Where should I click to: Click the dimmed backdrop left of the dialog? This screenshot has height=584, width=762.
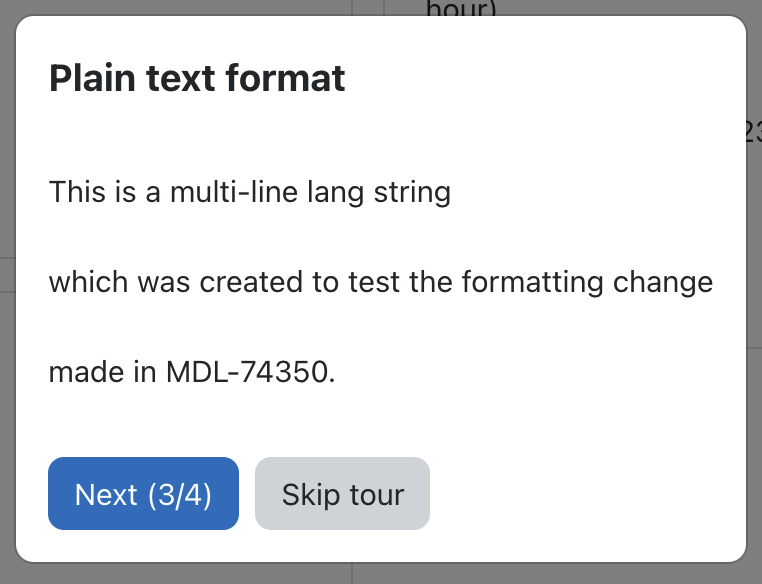7,292
